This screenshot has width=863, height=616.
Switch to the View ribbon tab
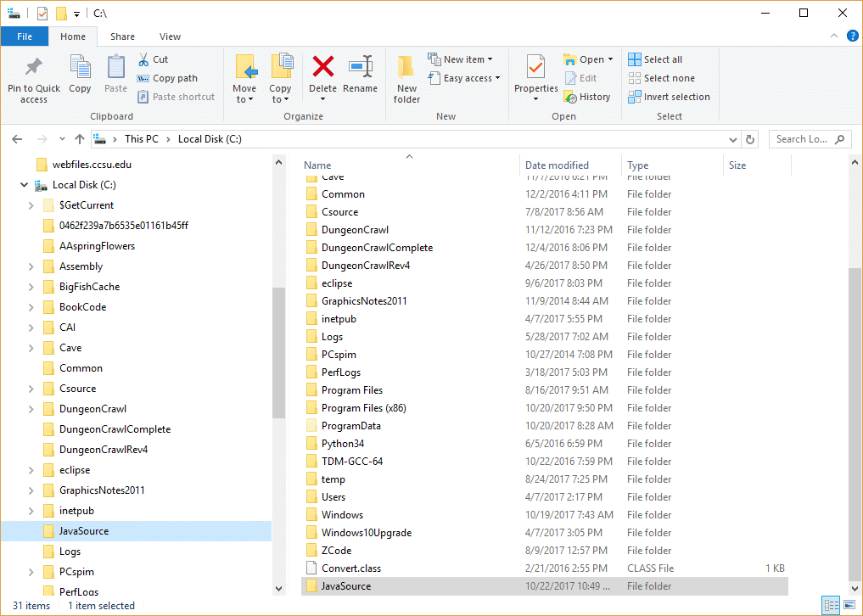click(x=170, y=36)
